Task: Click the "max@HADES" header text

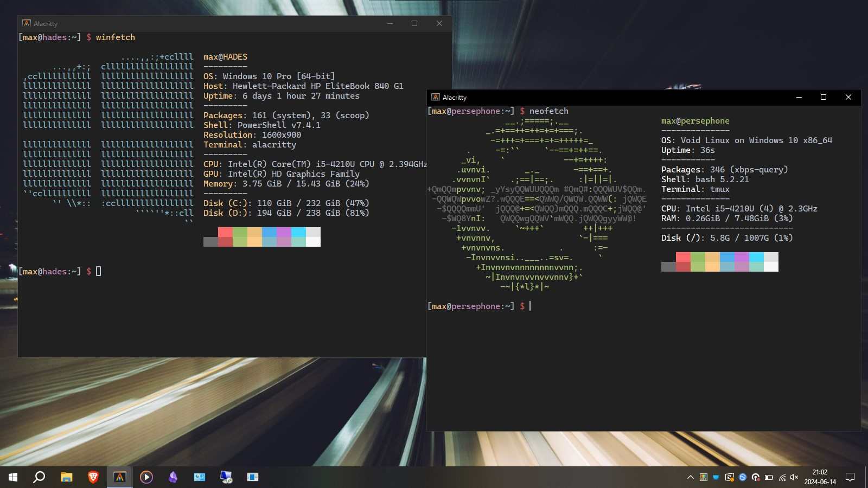Action: point(225,57)
